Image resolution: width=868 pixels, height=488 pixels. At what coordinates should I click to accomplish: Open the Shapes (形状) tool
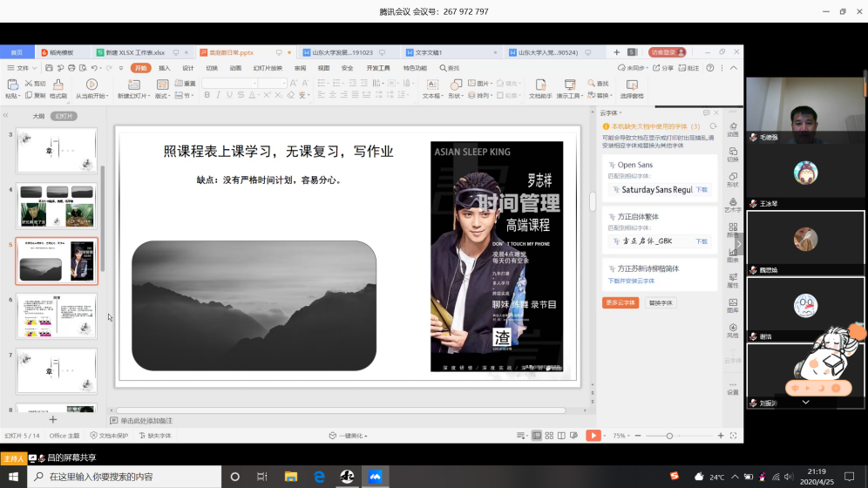click(455, 85)
